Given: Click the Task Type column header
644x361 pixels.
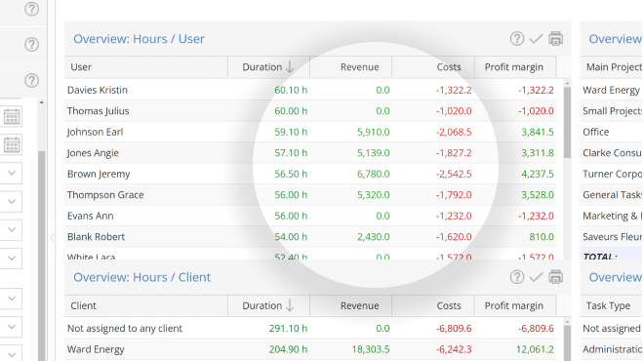Looking at the screenshot, I should [x=612, y=305].
